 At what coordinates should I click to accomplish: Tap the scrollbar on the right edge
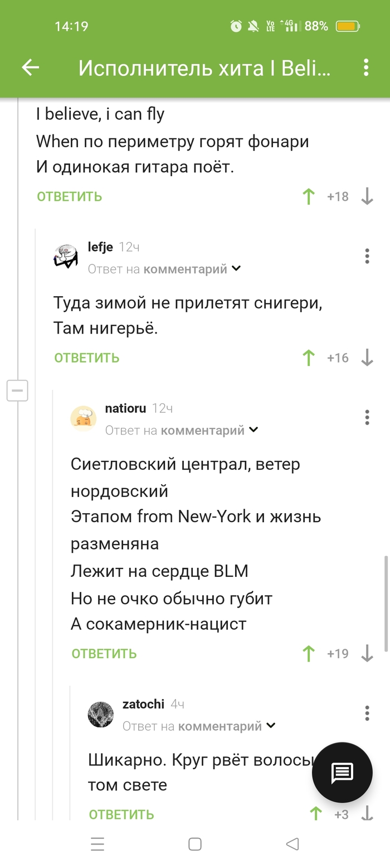(x=386, y=602)
